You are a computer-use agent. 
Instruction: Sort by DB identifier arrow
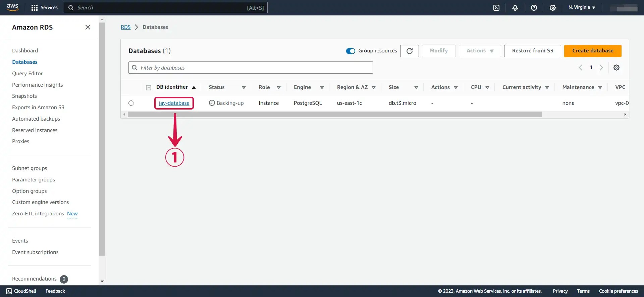click(194, 87)
